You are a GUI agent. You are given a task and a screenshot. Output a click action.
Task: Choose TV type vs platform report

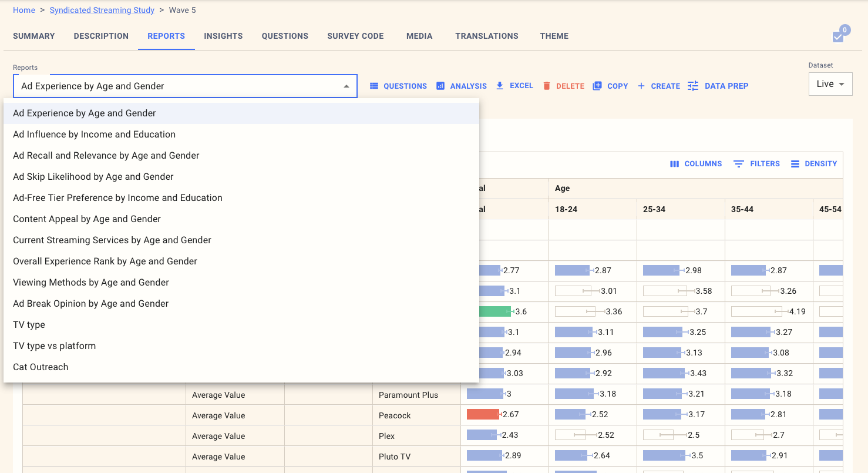pyautogui.click(x=54, y=346)
